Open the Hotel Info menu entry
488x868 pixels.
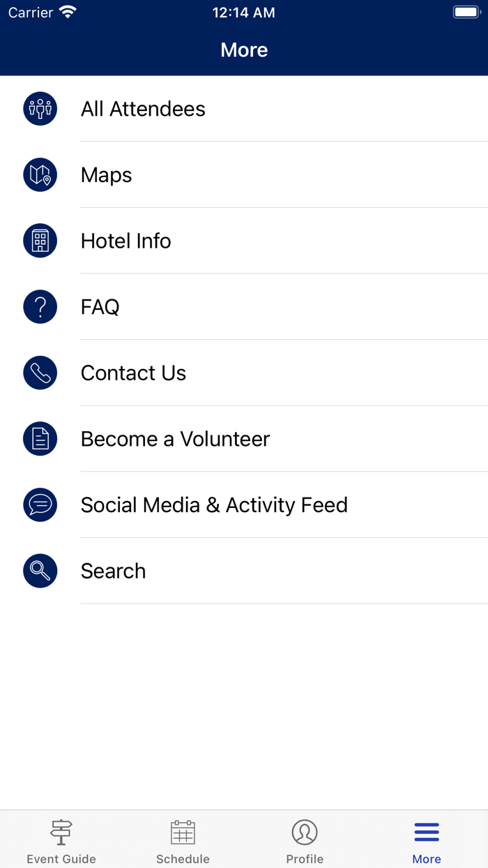pos(125,241)
